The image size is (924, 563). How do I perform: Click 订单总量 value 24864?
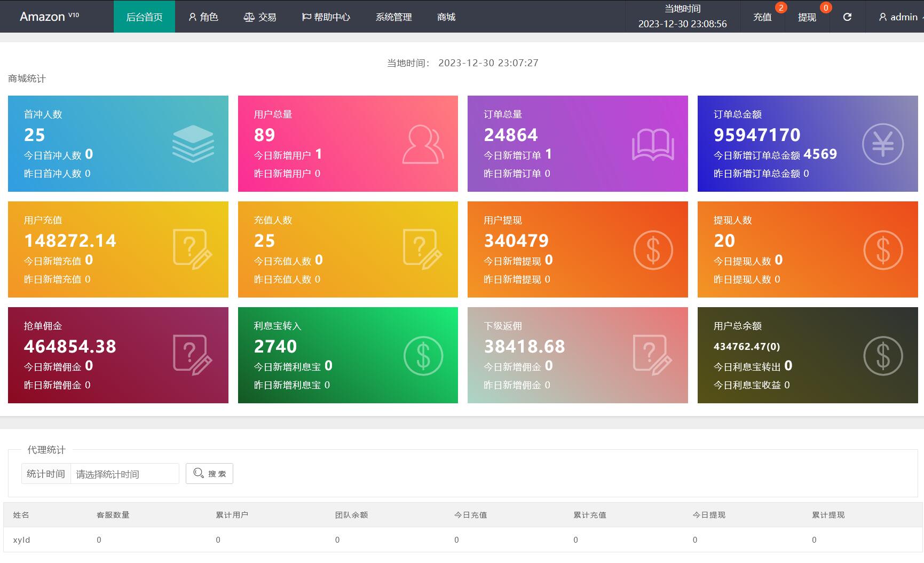click(x=511, y=135)
